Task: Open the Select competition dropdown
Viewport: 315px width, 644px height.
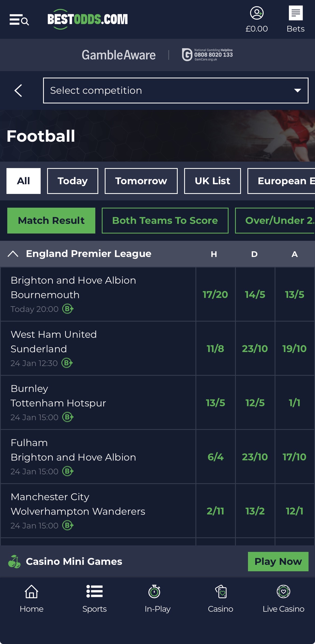Action: click(176, 90)
